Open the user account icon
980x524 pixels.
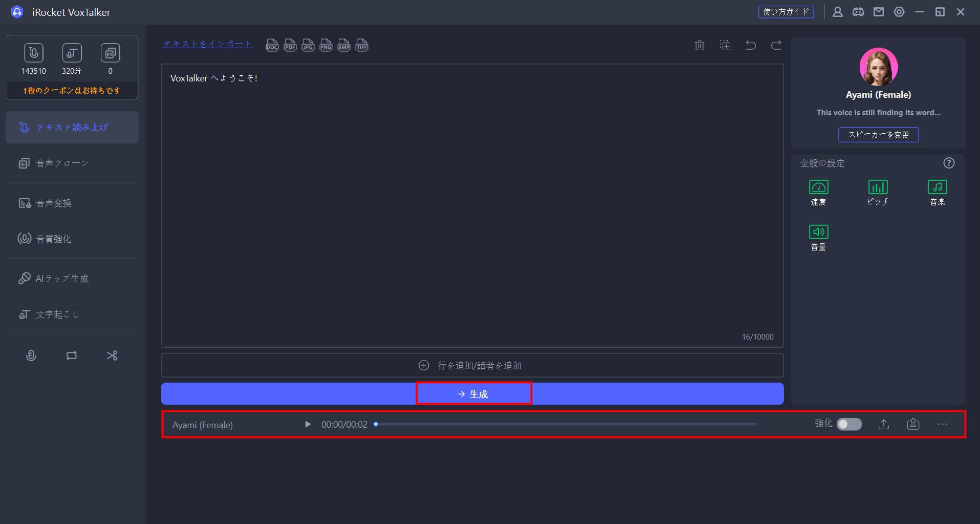tap(838, 12)
